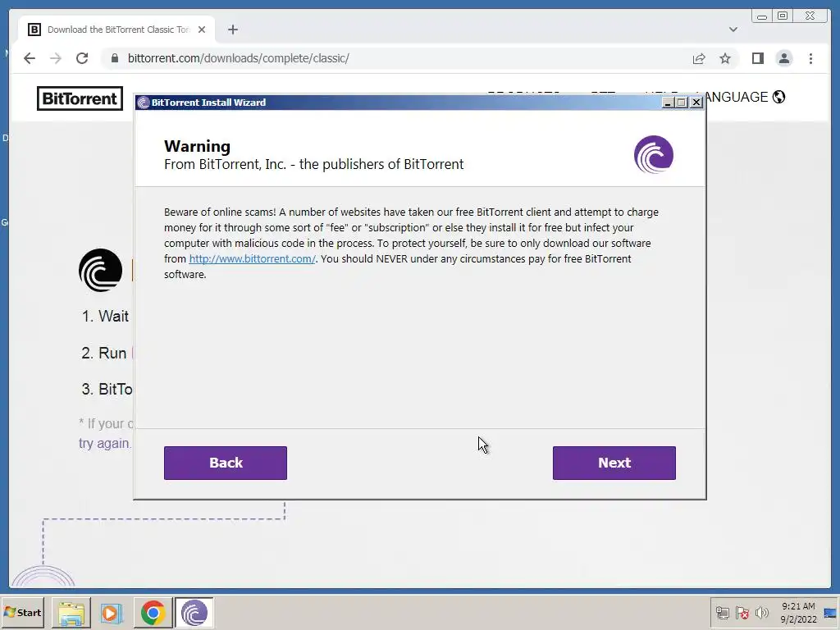Screen dimensions: 840x630
Task: Close the Chrome browser window
Action: (x=810, y=16)
